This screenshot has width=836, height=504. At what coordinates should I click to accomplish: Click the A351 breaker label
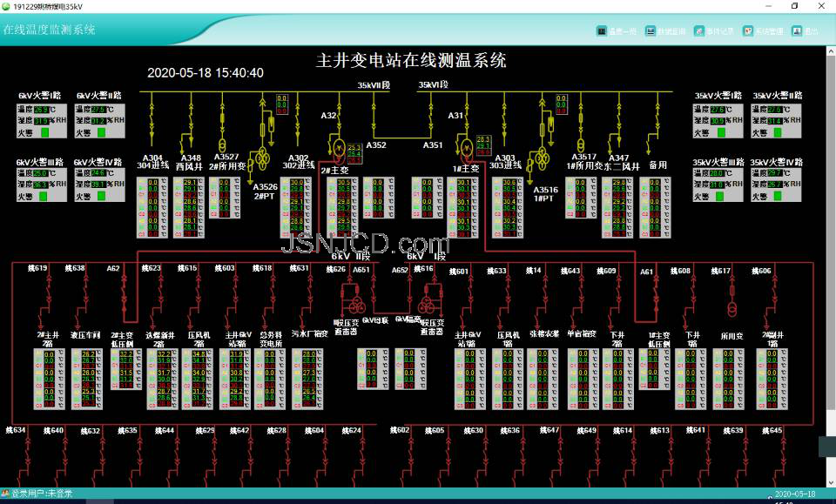pyautogui.click(x=433, y=144)
